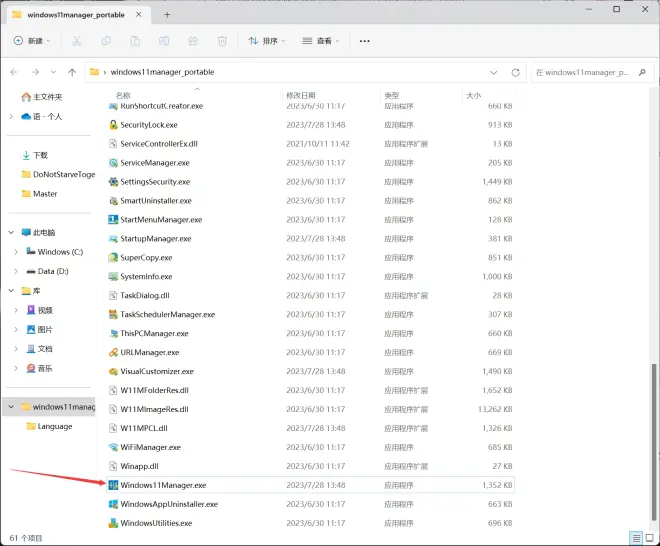Open the three-dot more options menu
660x546 pixels.
(x=365, y=41)
